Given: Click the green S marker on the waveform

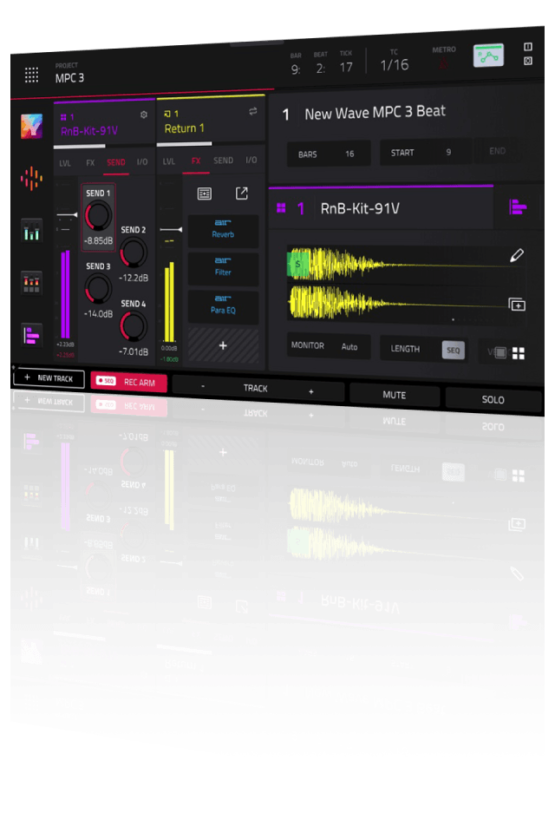Looking at the screenshot, I should pos(298,264).
